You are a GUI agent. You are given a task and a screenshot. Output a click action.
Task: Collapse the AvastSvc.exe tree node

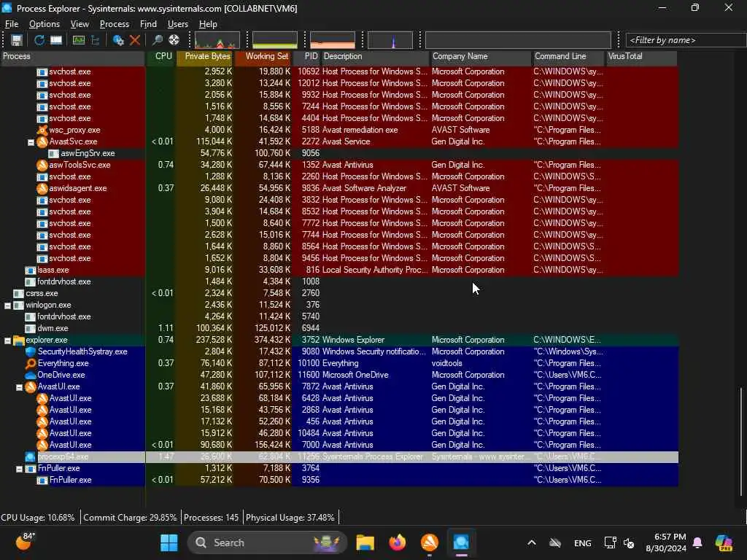pyautogui.click(x=31, y=142)
